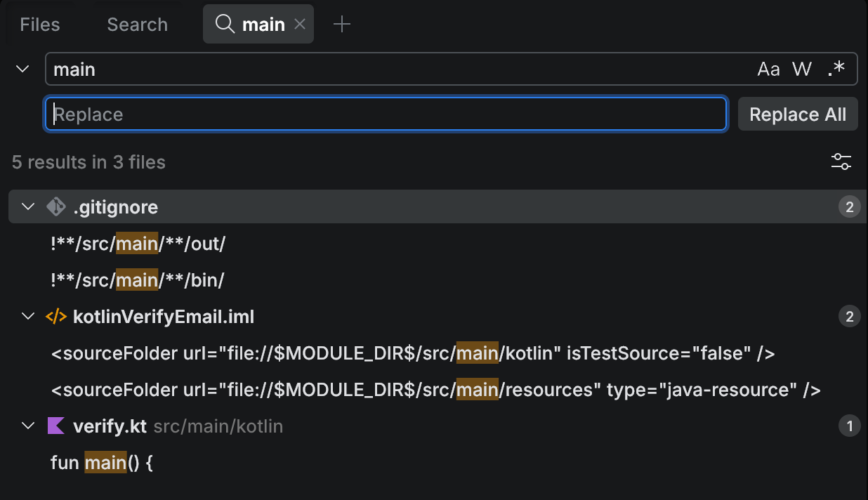This screenshot has height=500, width=868.
Task: Toggle whole-word matching with W
Action: (801, 68)
